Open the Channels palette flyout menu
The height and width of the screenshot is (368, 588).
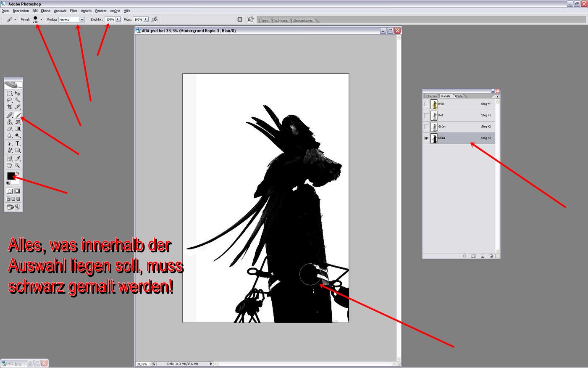(x=497, y=97)
